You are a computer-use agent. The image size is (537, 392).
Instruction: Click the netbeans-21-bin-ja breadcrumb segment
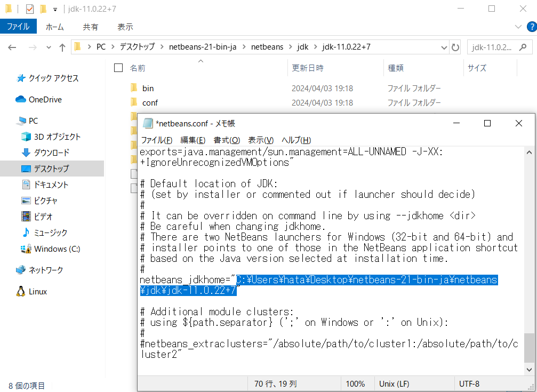[x=203, y=46]
